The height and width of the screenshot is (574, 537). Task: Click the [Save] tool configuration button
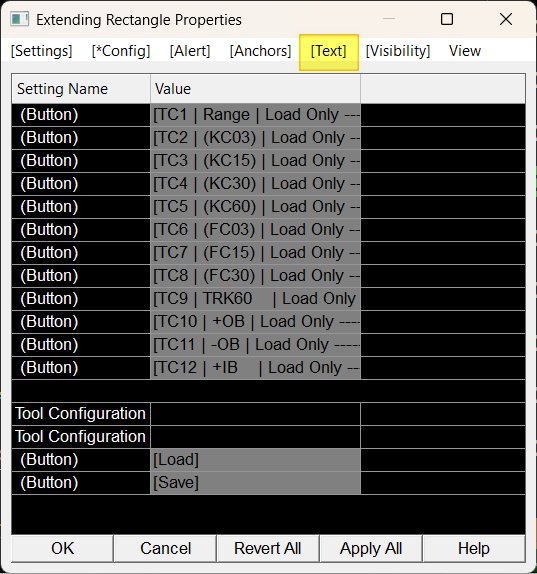point(256,483)
